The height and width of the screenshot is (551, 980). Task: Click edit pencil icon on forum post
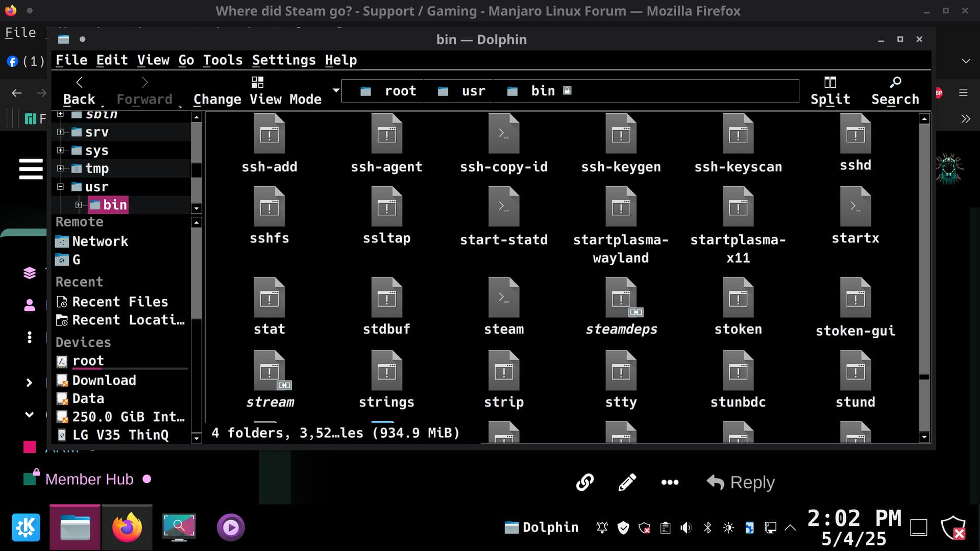point(627,482)
